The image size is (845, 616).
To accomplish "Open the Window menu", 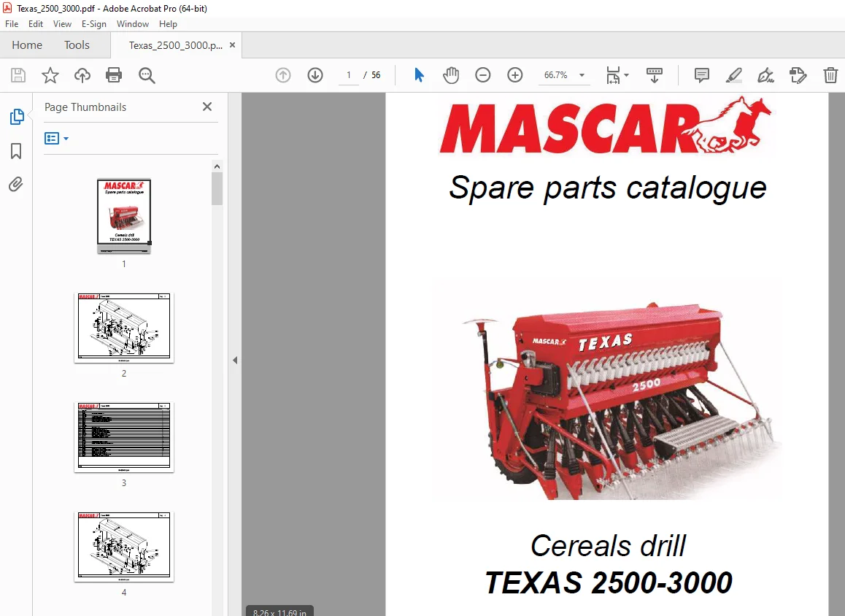I will pyautogui.click(x=133, y=24).
